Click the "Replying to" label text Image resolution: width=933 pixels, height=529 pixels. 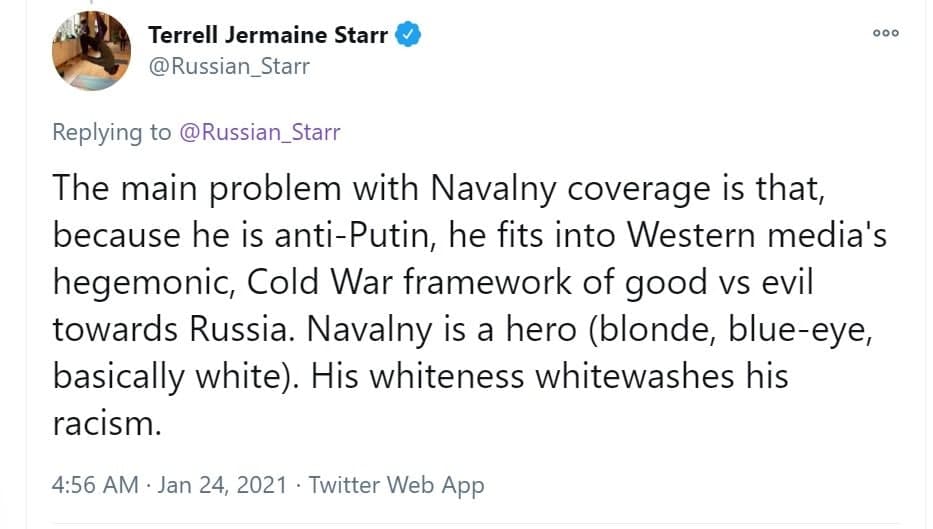click(x=111, y=132)
